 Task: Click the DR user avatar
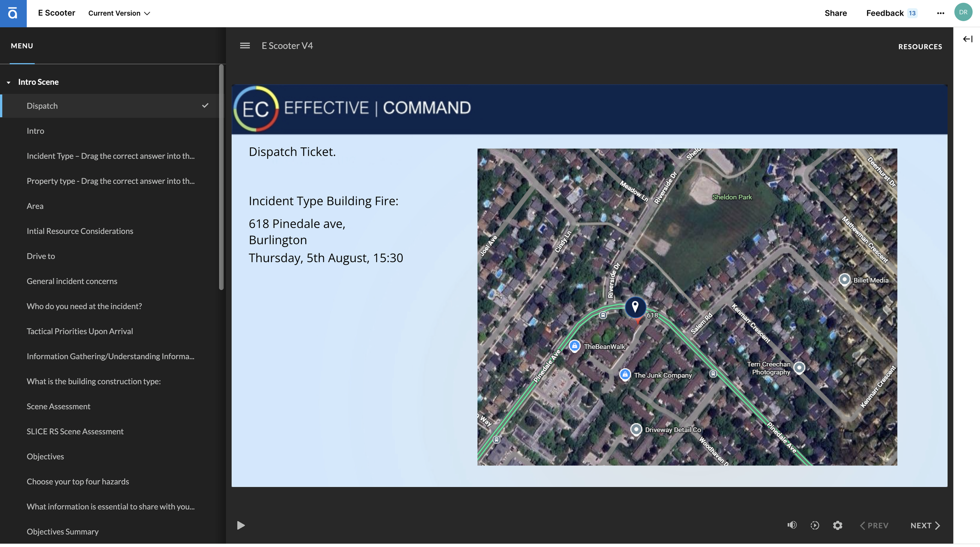coord(963,12)
